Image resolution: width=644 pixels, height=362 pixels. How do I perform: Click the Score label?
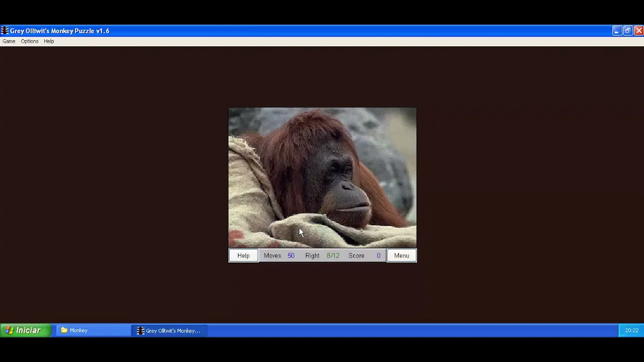[x=356, y=255]
